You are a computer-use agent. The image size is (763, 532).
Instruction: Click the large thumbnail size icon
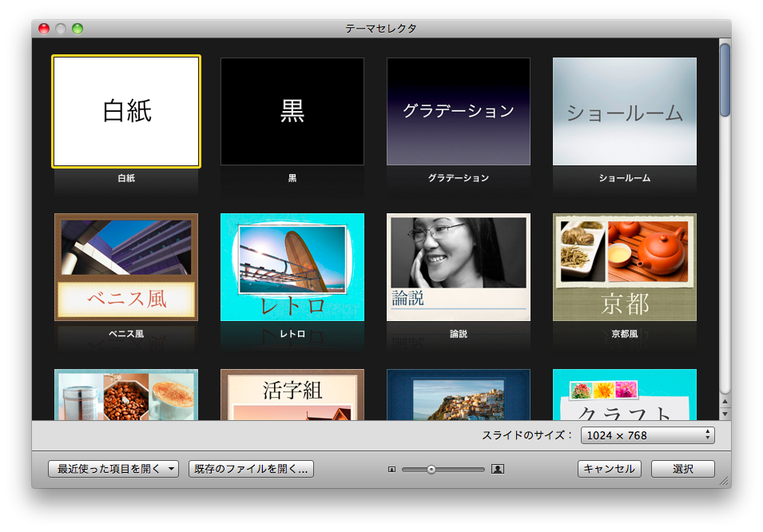coord(497,469)
